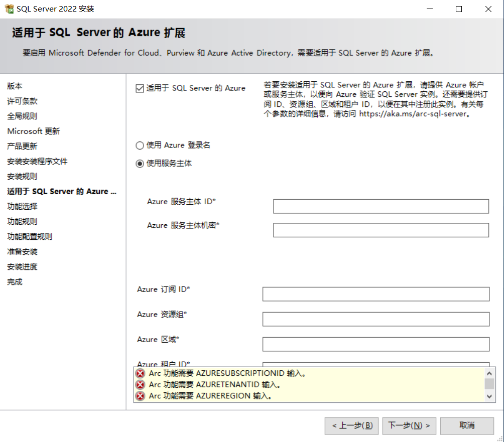Image resolution: width=504 pixels, height=442 pixels.
Task: Select the Microsoft 更新 step in the sidebar
Action: 34,131
